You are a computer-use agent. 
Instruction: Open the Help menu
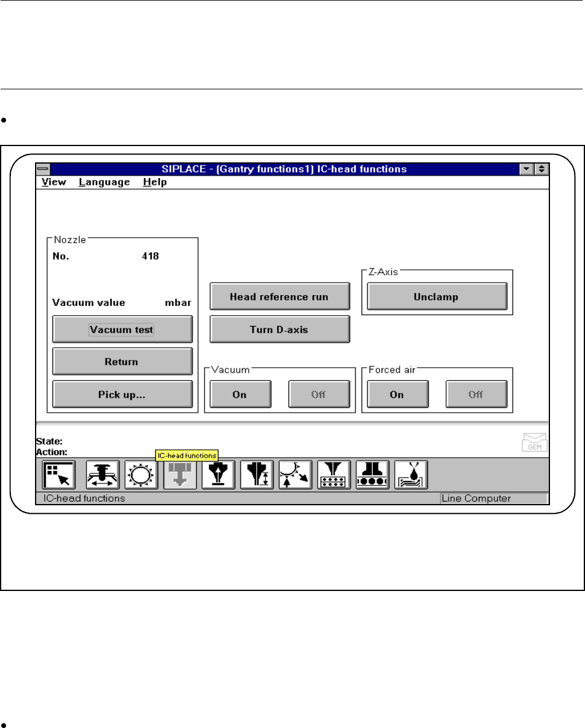pos(155,182)
